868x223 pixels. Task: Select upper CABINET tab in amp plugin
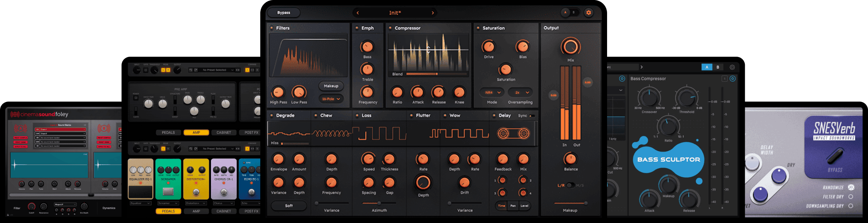click(x=224, y=133)
